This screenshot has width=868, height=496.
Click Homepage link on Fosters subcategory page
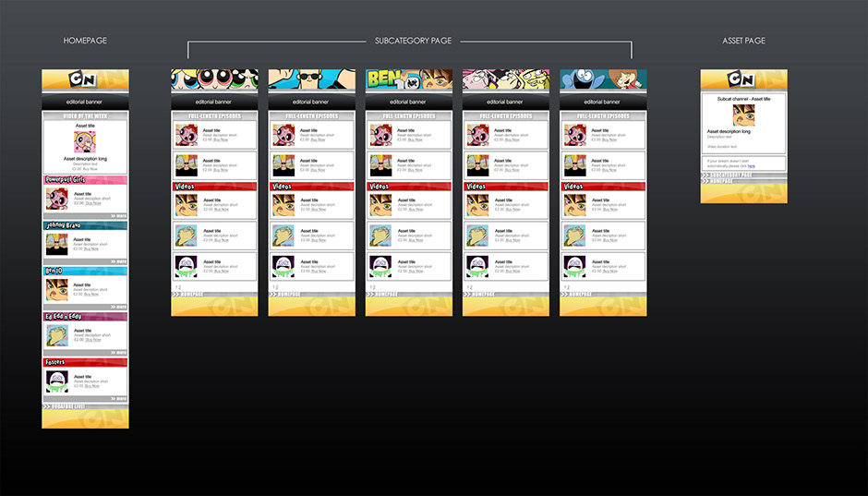point(577,294)
